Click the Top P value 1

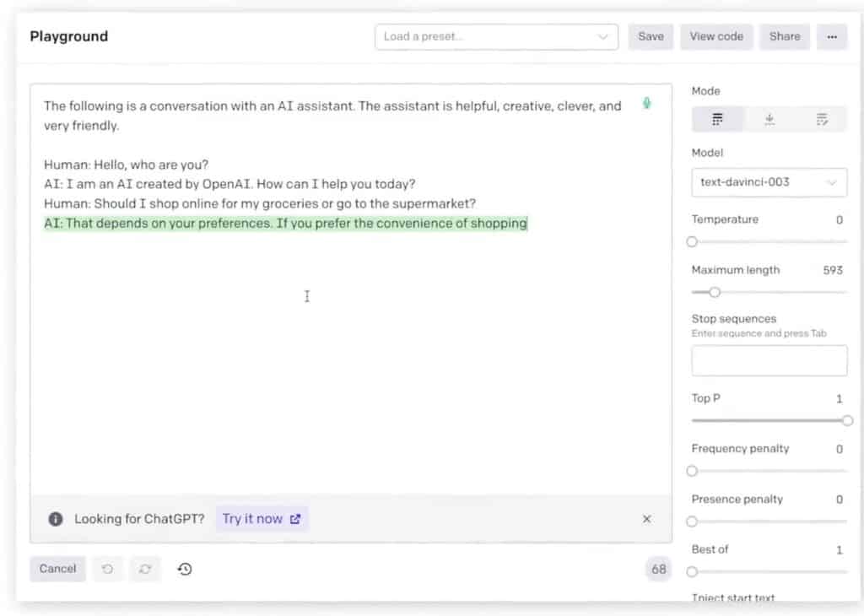840,399
